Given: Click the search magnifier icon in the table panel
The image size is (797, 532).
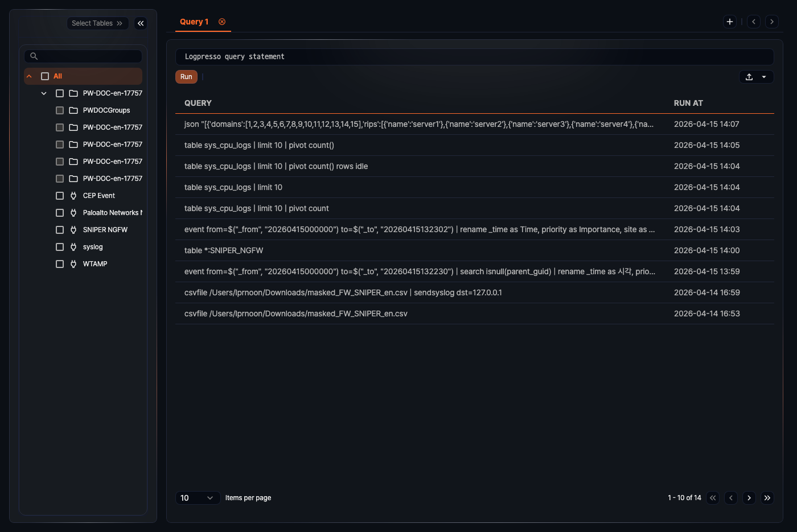Looking at the screenshot, I should (x=34, y=56).
